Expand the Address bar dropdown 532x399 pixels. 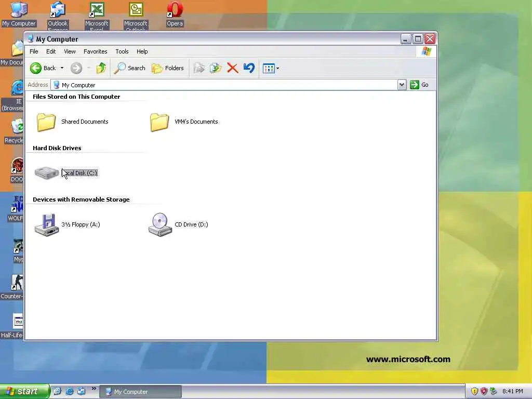[x=402, y=85]
